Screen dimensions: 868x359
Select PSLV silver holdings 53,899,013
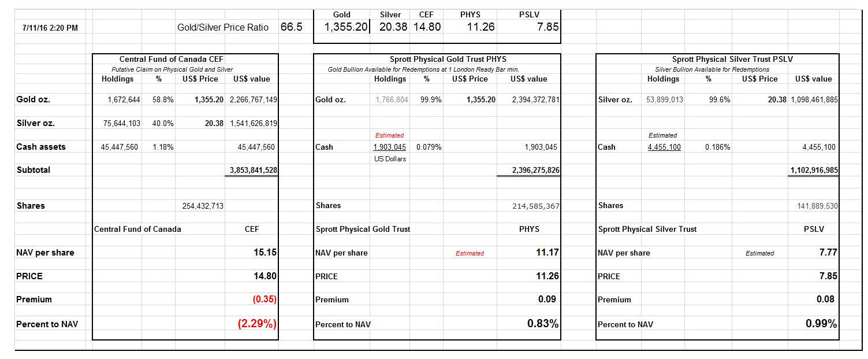(665, 99)
